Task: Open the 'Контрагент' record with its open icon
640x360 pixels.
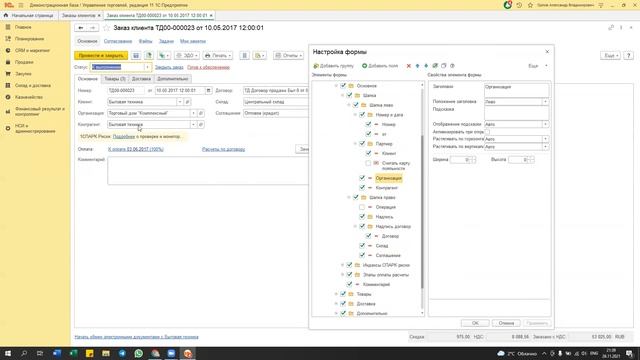Action: pos(201,124)
